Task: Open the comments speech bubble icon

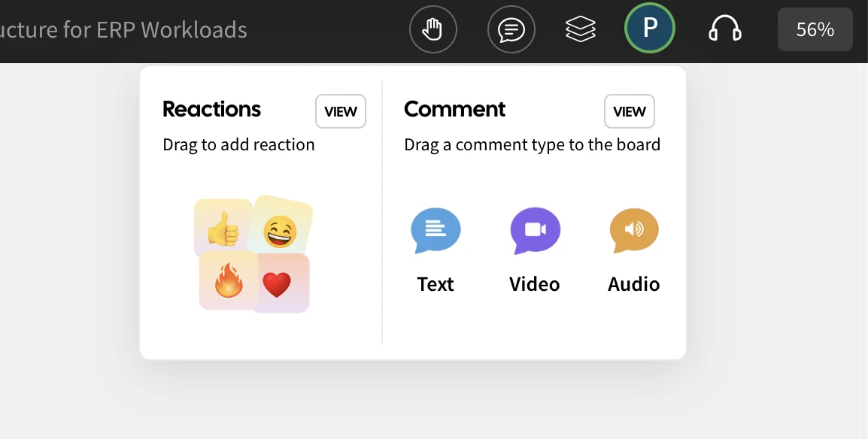Action: pyautogui.click(x=511, y=30)
